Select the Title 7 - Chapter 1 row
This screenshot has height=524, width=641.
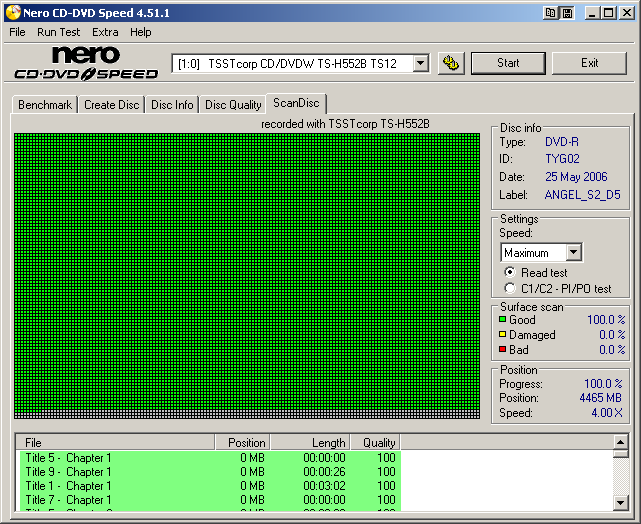pos(210,499)
